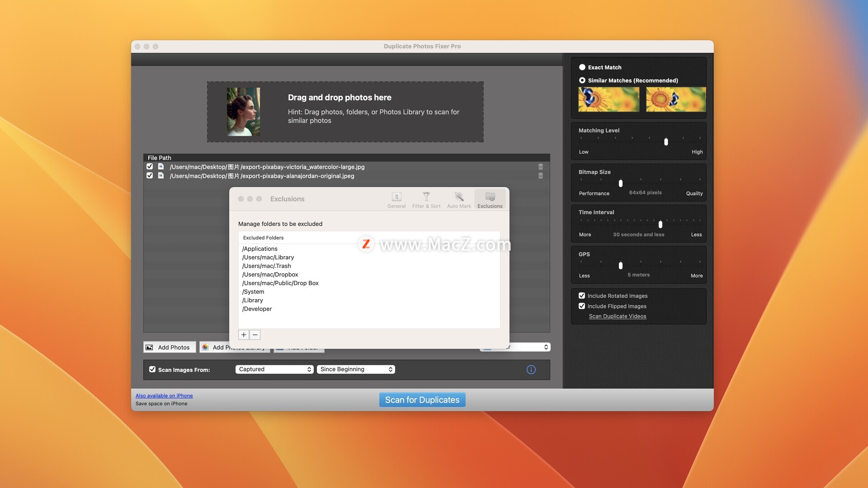Viewport: 868px width, 488px height.
Task: Open Also available on iPhone link
Action: point(164,395)
